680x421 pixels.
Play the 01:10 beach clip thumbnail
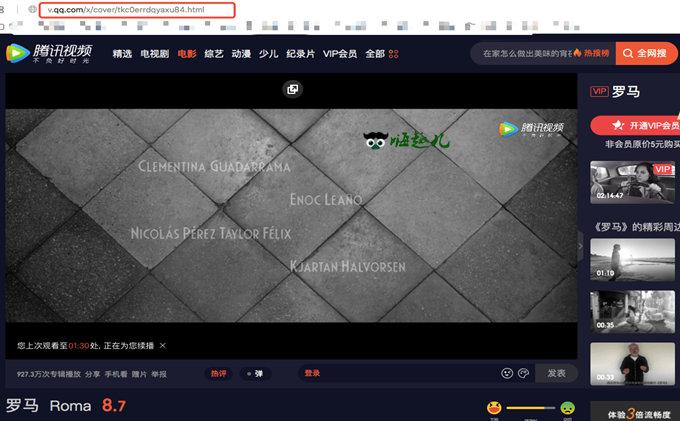(x=632, y=259)
